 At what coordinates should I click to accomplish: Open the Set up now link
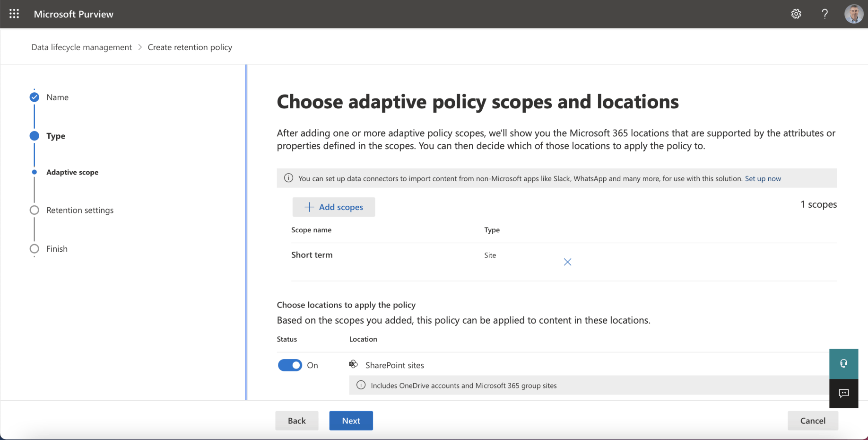(763, 178)
